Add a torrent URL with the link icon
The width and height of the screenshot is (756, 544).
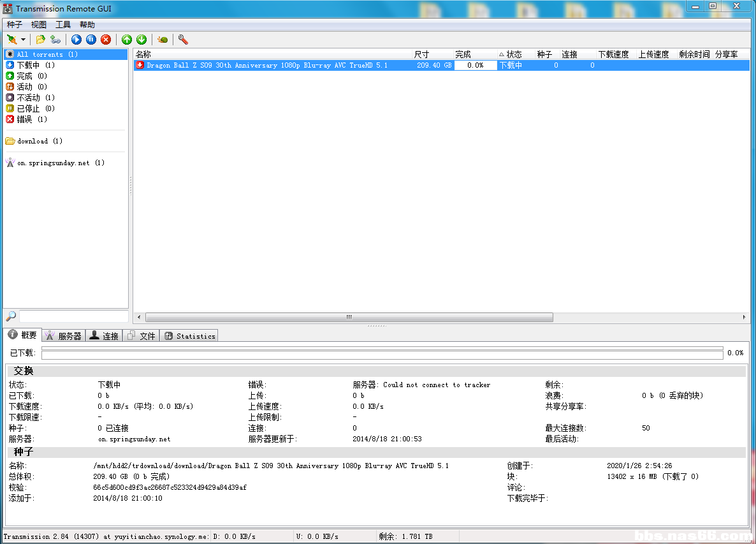[x=55, y=39]
